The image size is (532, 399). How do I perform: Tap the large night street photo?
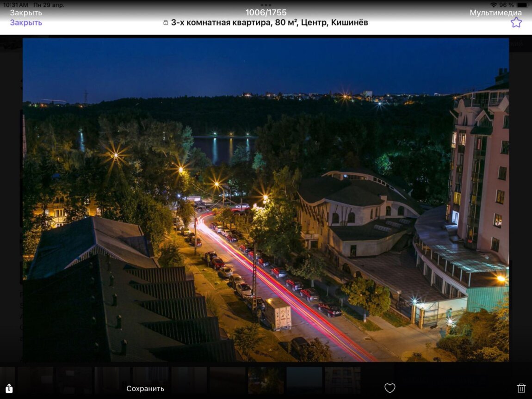266,200
